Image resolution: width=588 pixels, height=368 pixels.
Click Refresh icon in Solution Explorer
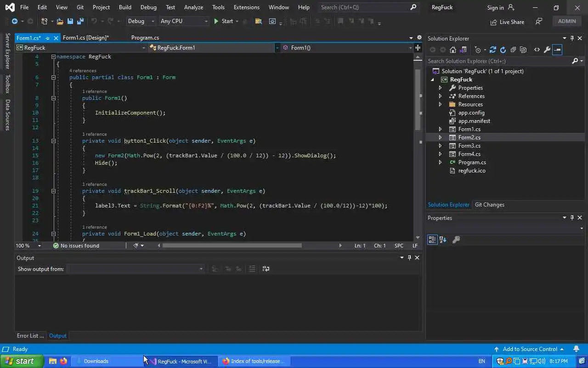click(x=503, y=50)
